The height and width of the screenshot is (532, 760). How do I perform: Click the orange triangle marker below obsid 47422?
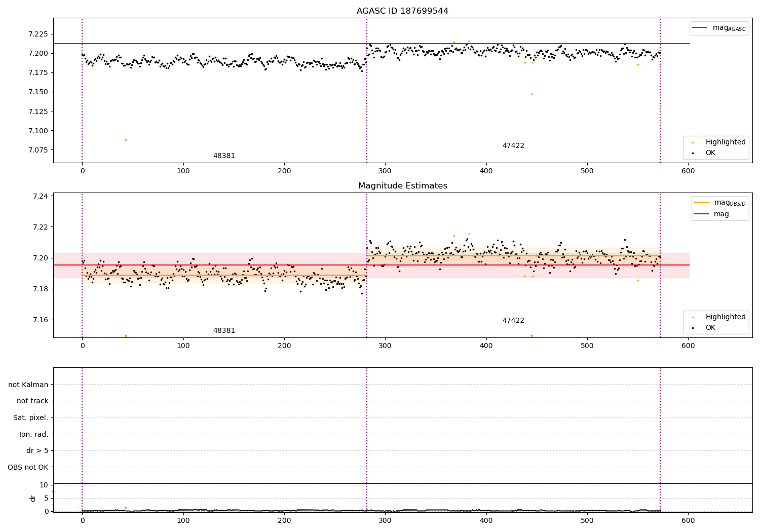531,336
